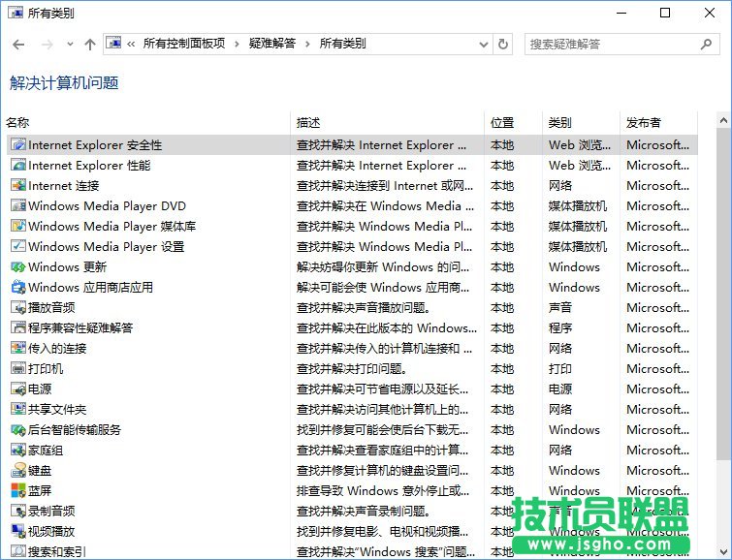The height and width of the screenshot is (560, 732).
Task: Click the Windows Media Player 设置 icon
Action: [18, 246]
